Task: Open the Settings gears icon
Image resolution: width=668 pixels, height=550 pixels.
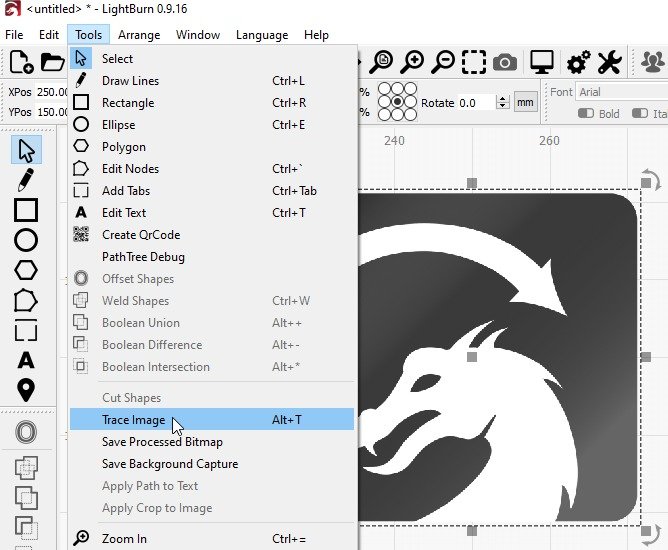Action: click(578, 62)
